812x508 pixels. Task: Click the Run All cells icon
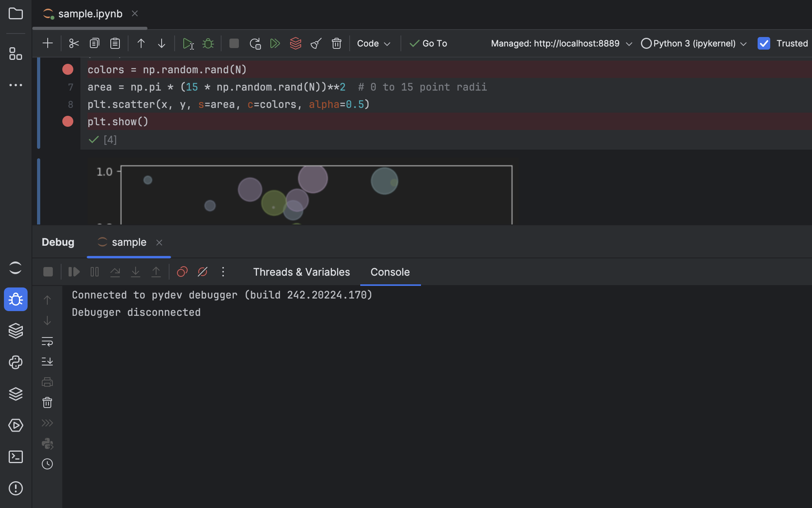275,43
